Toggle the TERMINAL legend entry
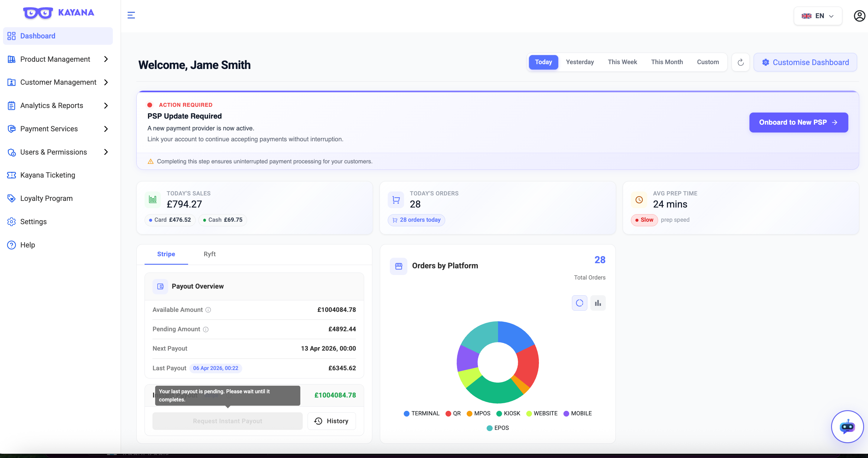 [421, 413]
